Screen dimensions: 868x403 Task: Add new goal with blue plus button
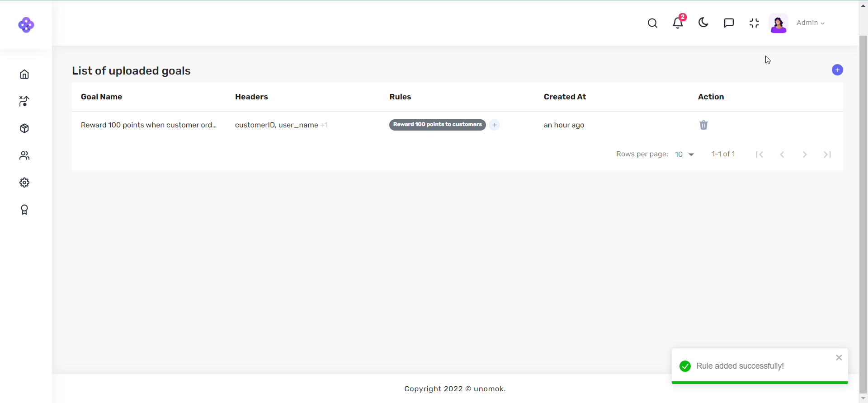(837, 70)
